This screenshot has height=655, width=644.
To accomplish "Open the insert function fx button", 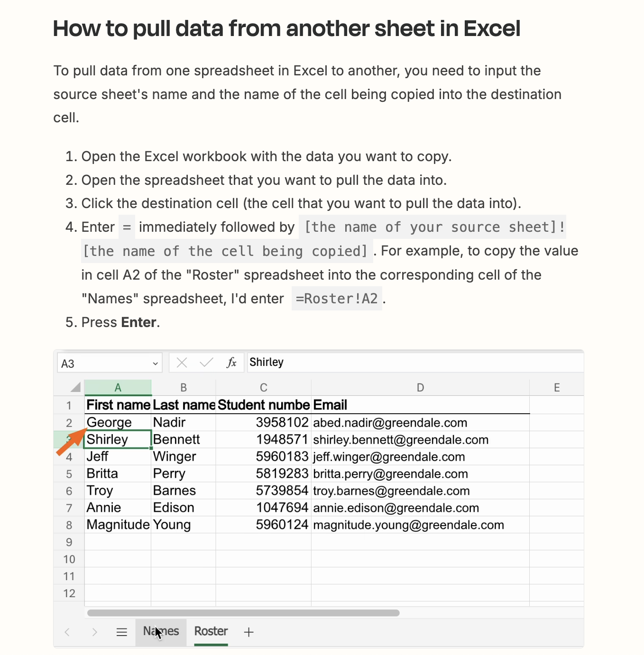I will 231,363.
